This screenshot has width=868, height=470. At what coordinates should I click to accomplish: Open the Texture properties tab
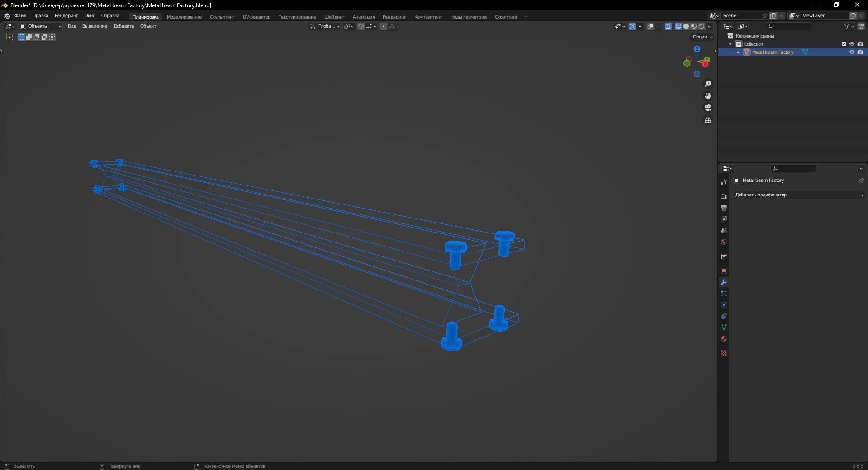point(724,353)
